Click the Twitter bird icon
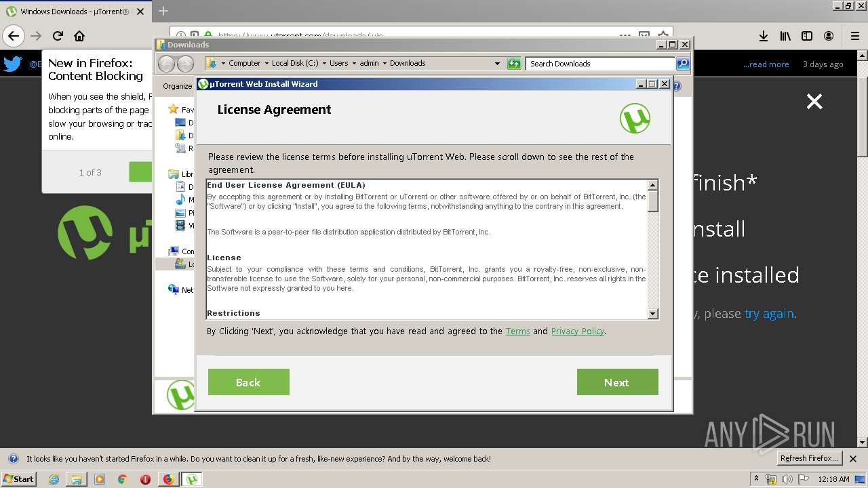This screenshot has width=868, height=488. (x=13, y=64)
